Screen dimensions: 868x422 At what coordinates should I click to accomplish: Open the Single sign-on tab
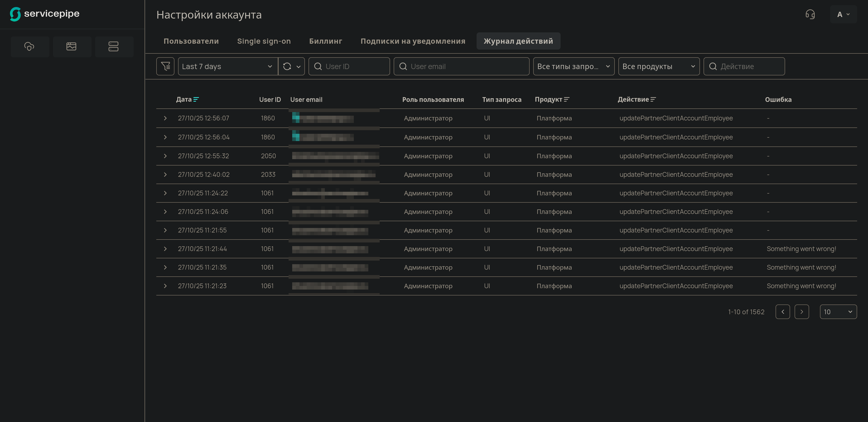point(263,41)
